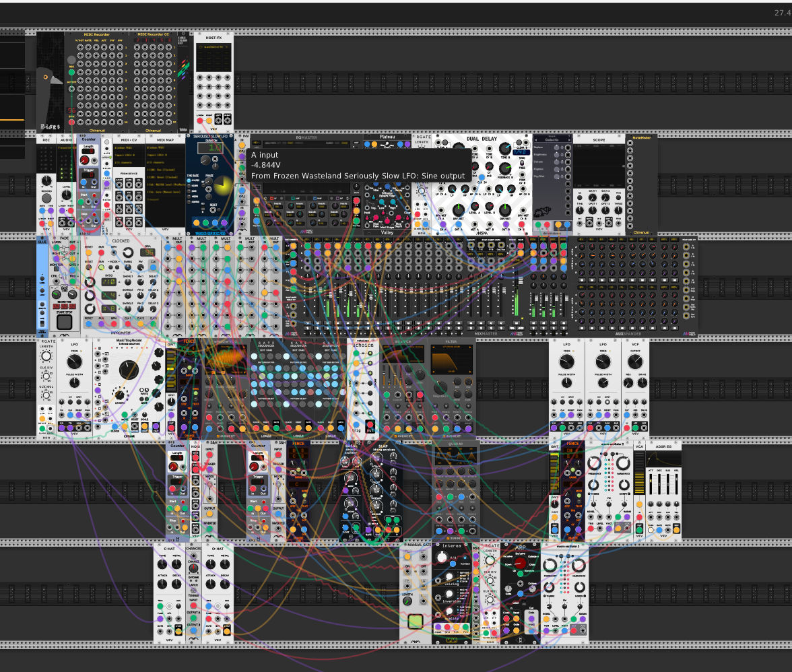792x672 pixels.
Task: Click the MIDI Recorder CC module title
Action: point(153,34)
